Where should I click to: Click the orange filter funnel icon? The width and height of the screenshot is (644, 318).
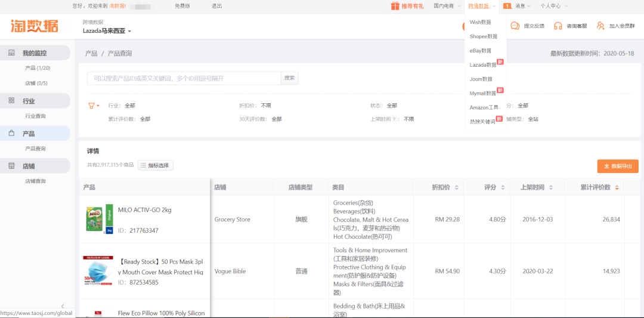pyautogui.click(x=92, y=106)
